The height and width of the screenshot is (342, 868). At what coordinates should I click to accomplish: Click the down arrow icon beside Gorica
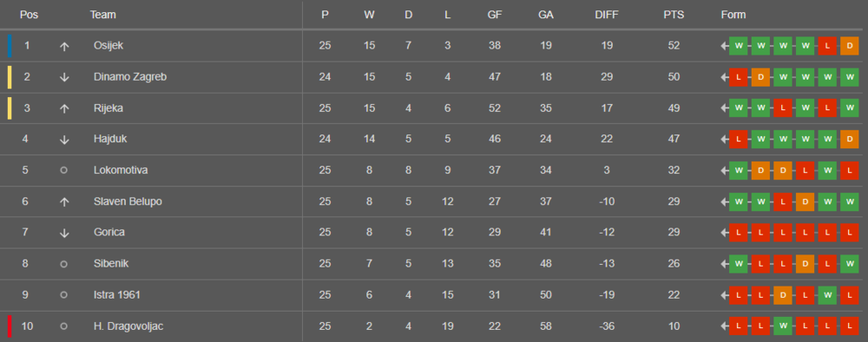(x=64, y=233)
